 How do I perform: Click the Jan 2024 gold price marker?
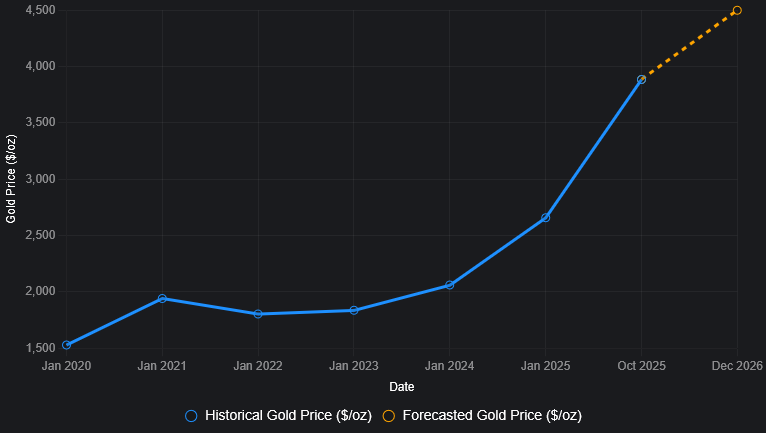[x=450, y=285]
